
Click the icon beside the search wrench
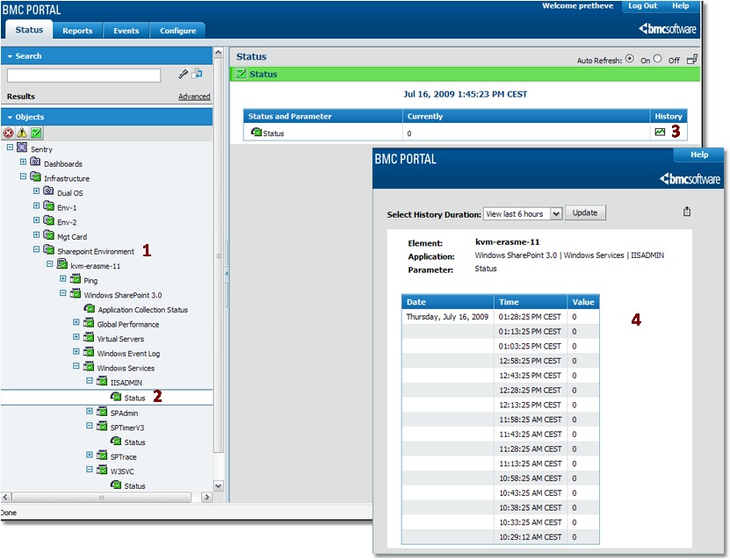198,74
